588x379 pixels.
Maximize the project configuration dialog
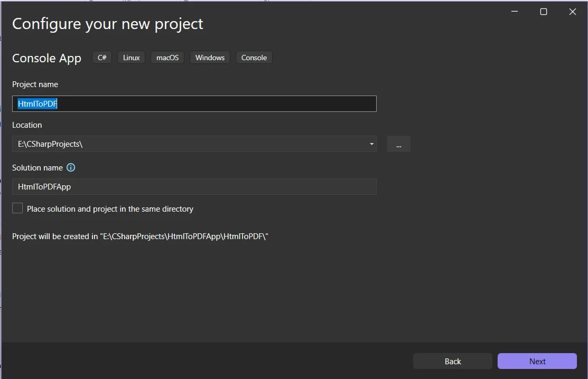[x=543, y=12]
